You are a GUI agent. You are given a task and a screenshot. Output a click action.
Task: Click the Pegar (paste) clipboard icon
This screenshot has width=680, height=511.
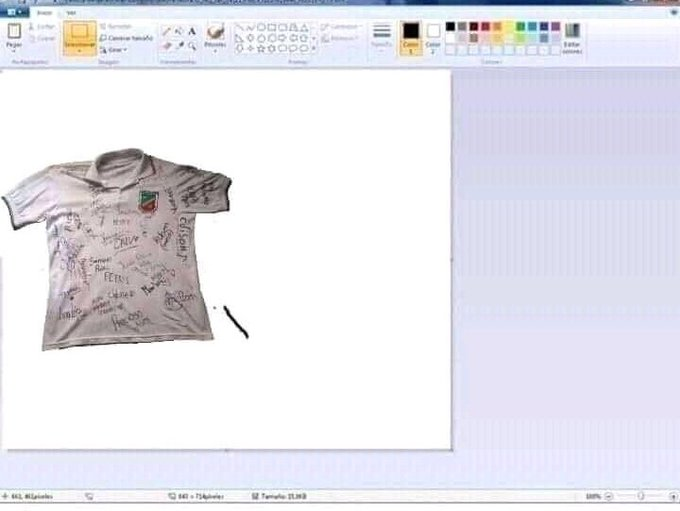[14, 31]
